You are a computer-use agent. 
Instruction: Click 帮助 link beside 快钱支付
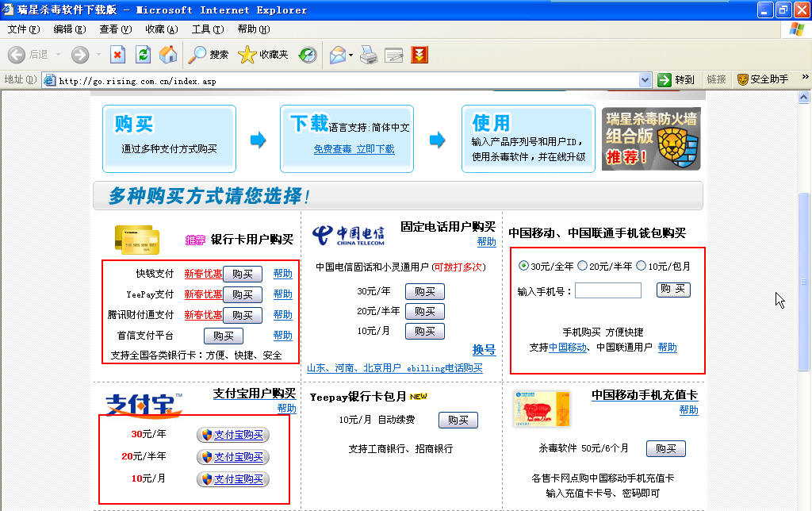[x=283, y=273]
